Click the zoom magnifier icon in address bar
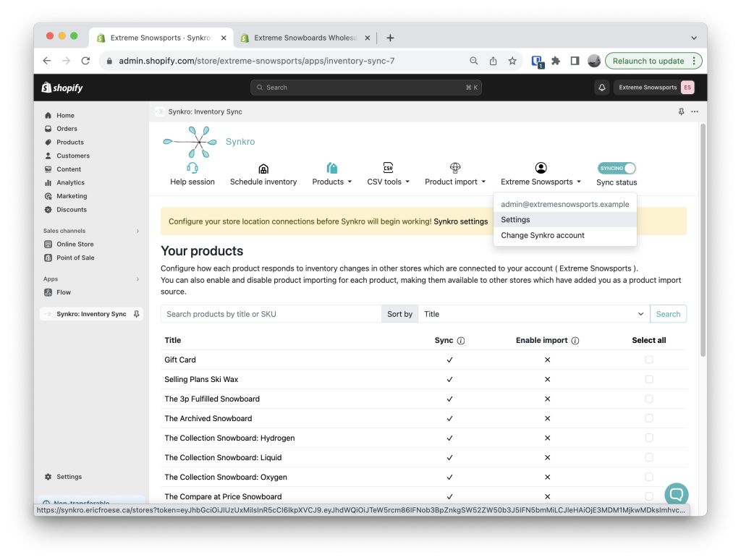 (x=473, y=61)
